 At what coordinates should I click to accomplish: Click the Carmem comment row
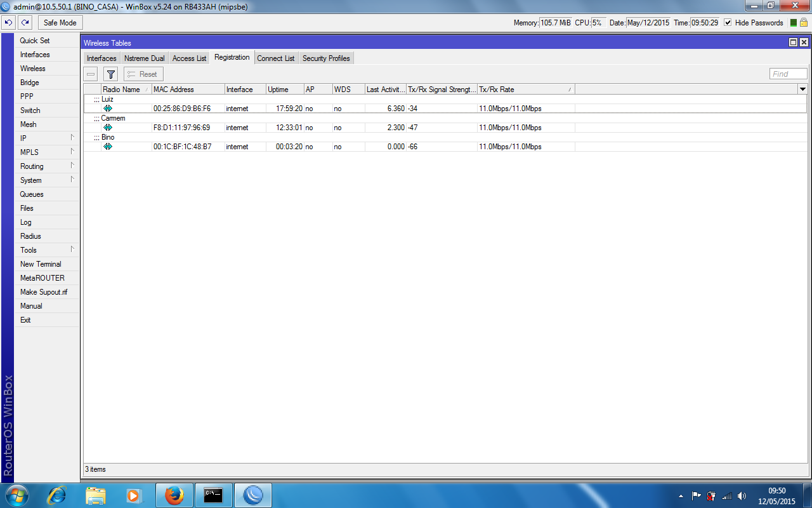(x=445, y=118)
